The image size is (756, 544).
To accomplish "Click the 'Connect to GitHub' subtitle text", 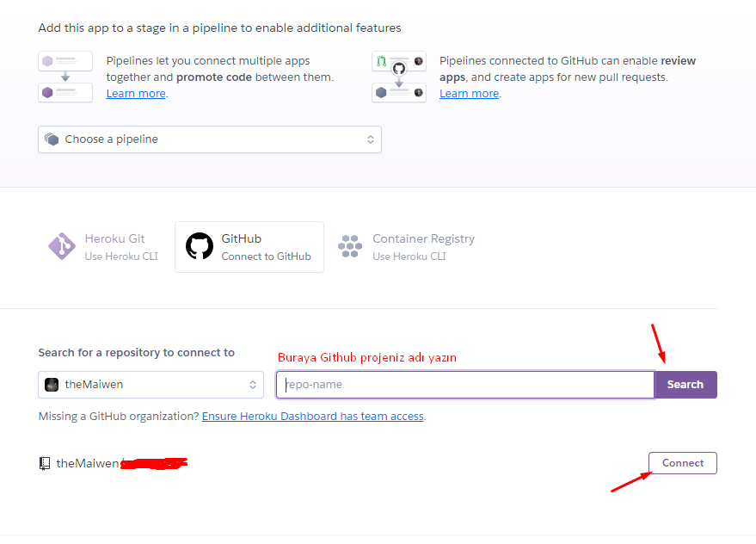I will 266,257.
